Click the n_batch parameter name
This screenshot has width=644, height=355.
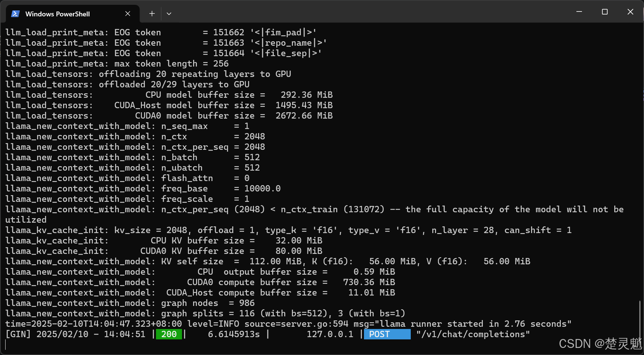[179, 157]
